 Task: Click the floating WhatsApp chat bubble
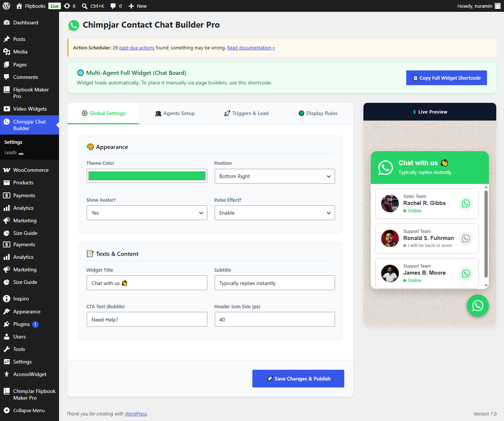tap(478, 306)
